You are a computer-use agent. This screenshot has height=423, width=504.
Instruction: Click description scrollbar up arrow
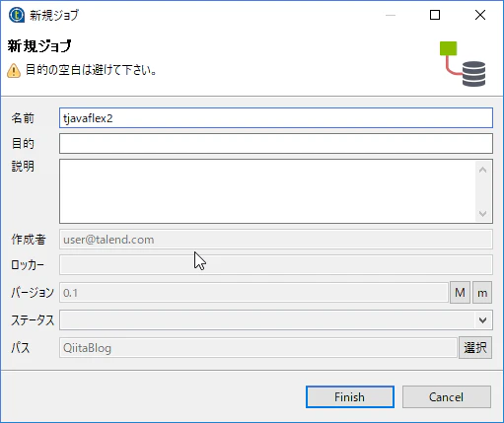coord(482,170)
